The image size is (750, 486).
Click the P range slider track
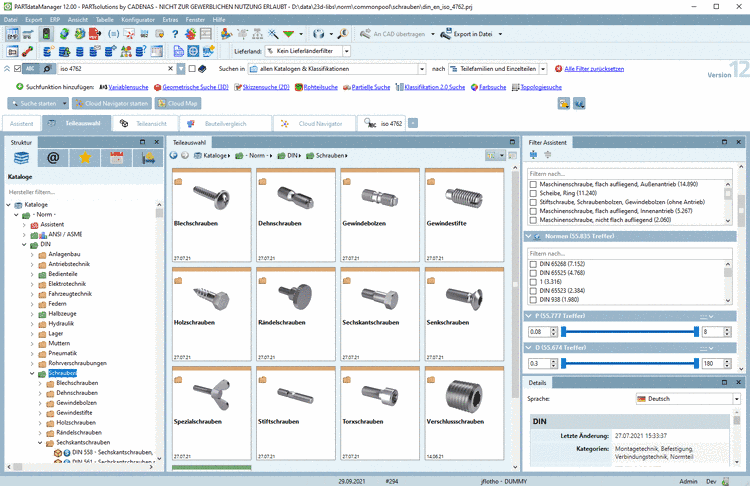(x=630, y=331)
